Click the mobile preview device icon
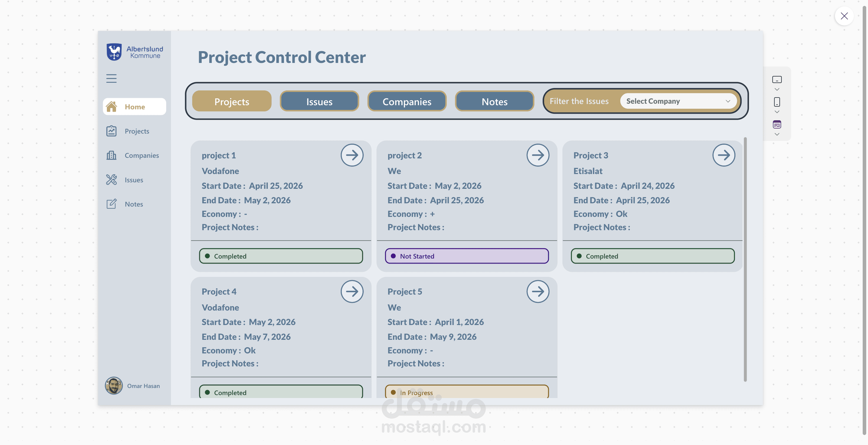 (x=777, y=102)
